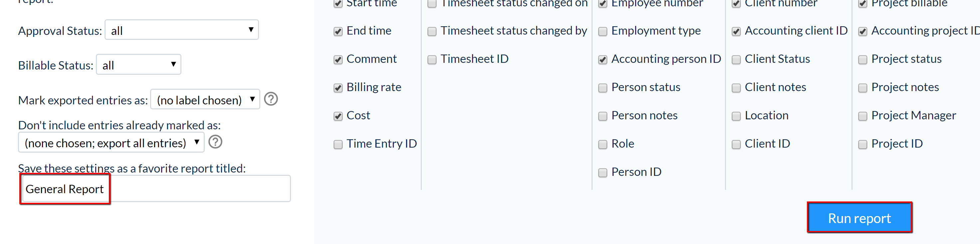This screenshot has width=980, height=244.
Task: Toggle off Accounting person ID
Action: 603,60
